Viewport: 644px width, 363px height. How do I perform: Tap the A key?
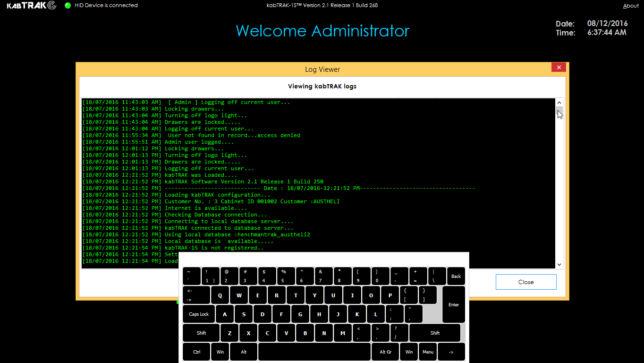(225, 314)
